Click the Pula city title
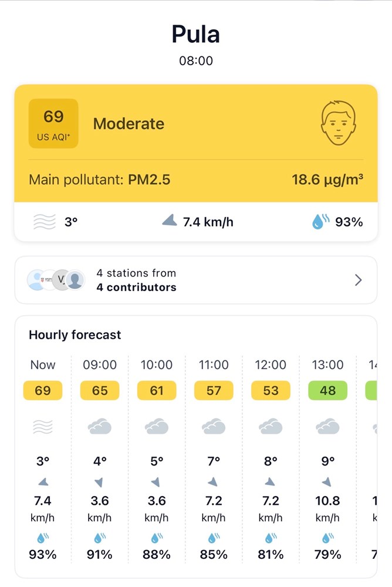 [x=196, y=34]
